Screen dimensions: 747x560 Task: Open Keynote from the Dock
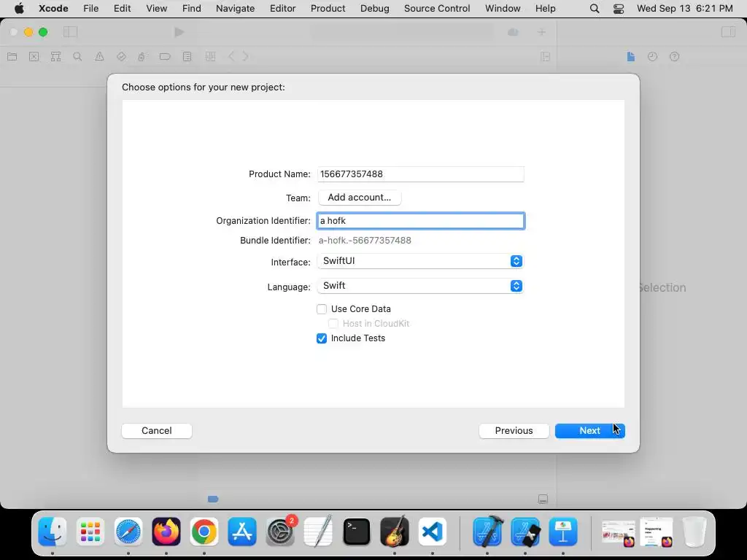(x=563, y=532)
